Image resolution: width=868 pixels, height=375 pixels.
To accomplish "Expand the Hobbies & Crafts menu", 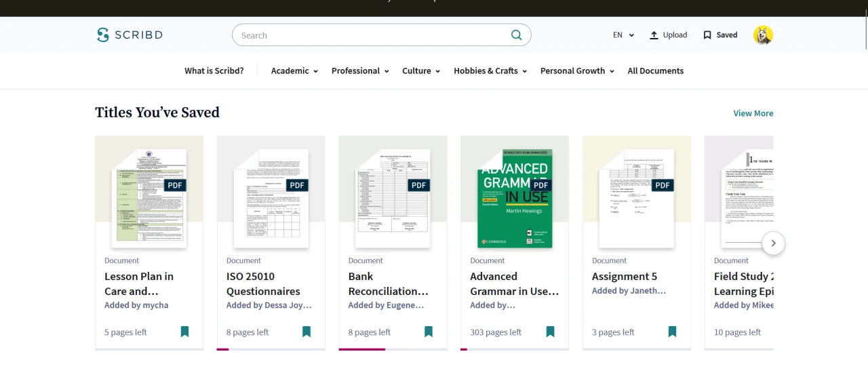I will [x=490, y=71].
